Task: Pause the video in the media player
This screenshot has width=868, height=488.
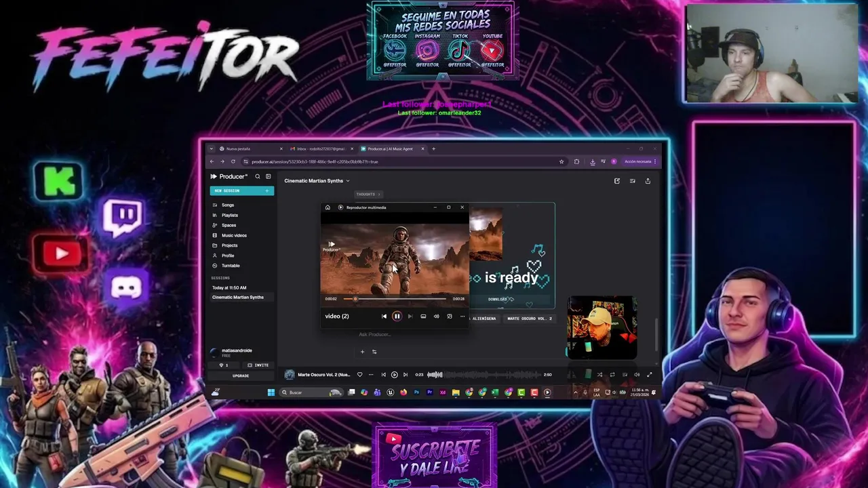Action: pos(397,316)
